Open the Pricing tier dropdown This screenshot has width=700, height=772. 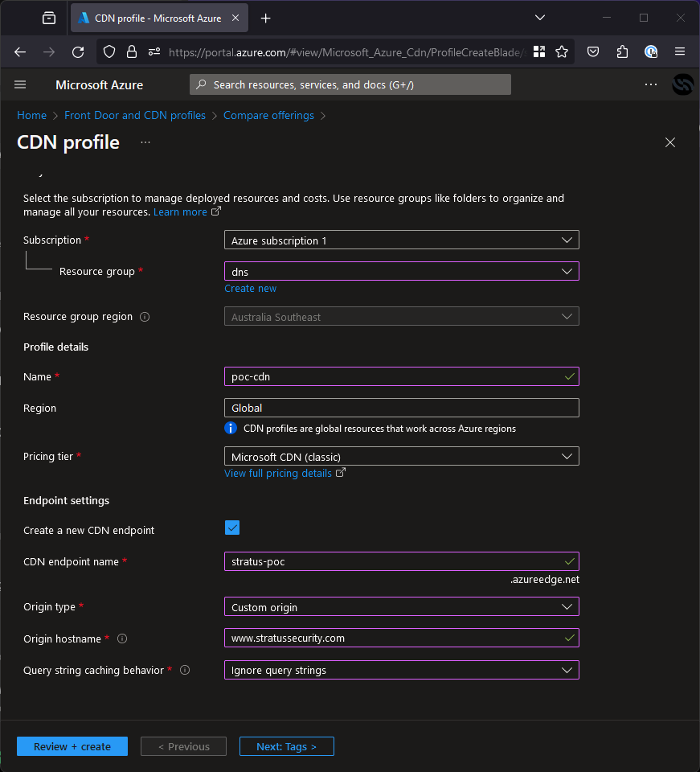pyautogui.click(x=401, y=457)
